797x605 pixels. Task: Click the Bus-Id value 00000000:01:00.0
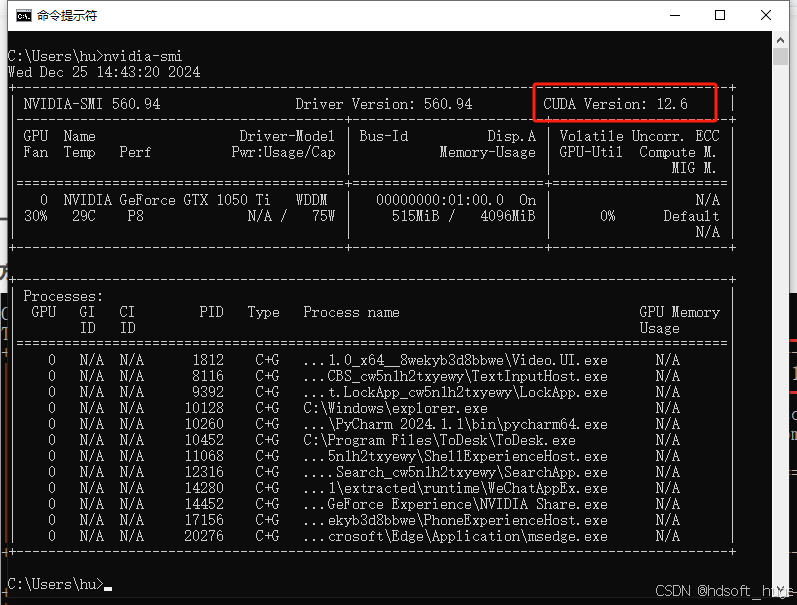[x=440, y=200]
